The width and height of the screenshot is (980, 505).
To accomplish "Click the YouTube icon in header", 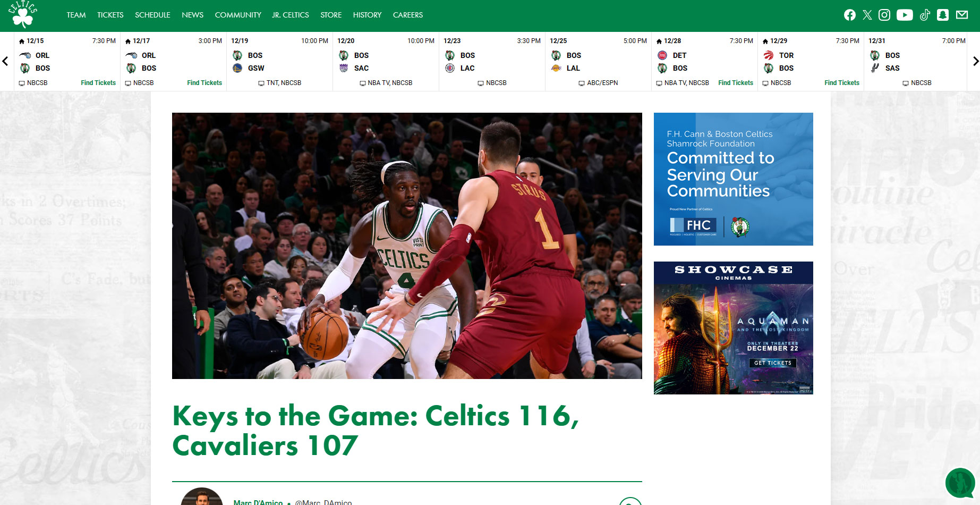I will 905,15.
